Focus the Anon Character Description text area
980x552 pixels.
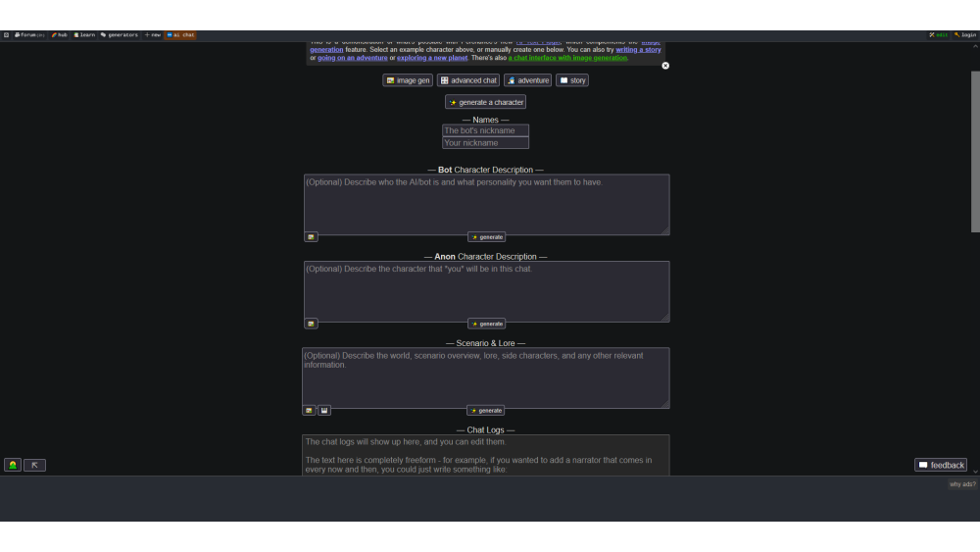pyautogui.click(x=486, y=291)
